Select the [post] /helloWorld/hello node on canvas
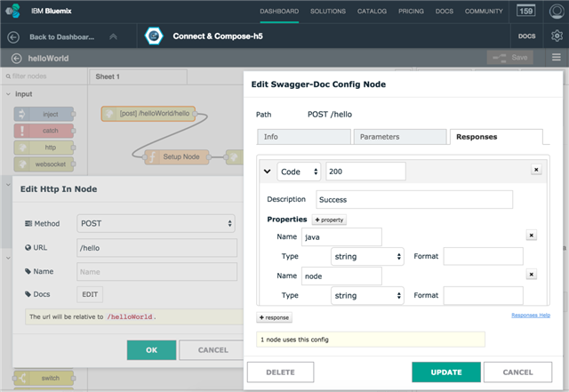569x392 pixels. pos(148,114)
